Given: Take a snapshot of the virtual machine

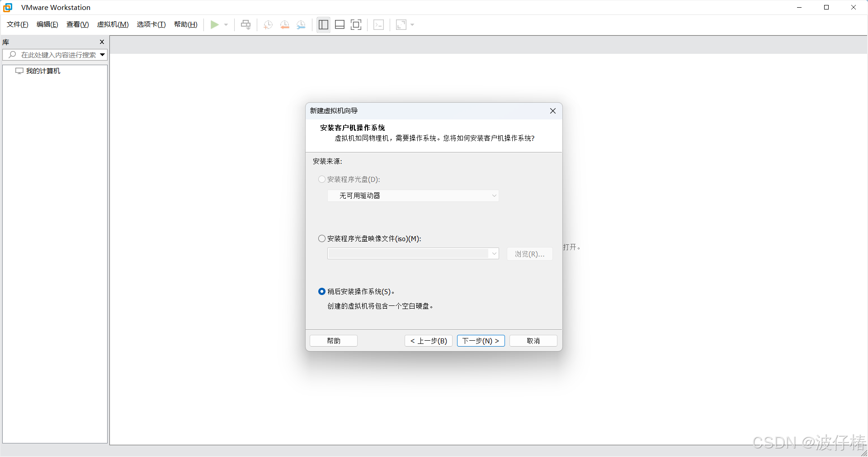Looking at the screenshot, I should [x=267, y=25].
